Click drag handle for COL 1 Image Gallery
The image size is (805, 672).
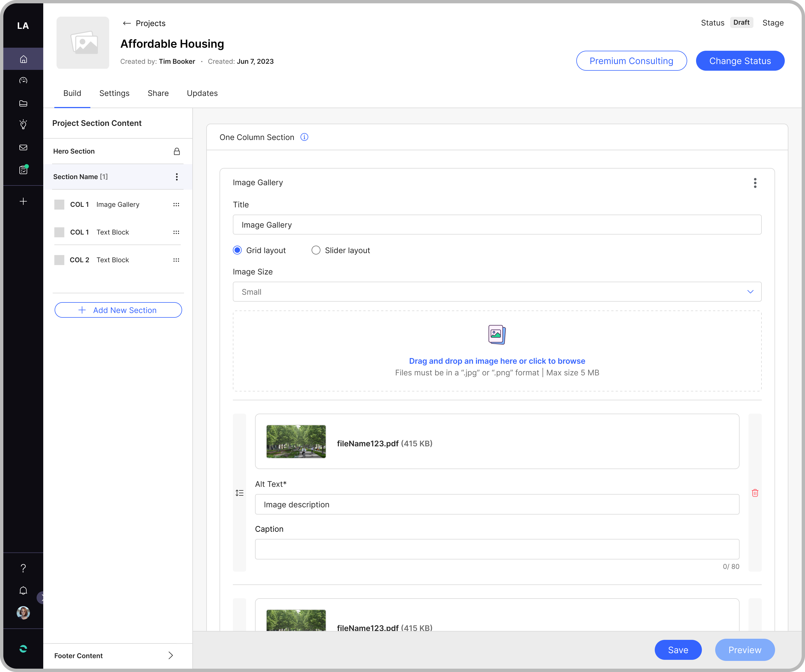tap(176, 205)
